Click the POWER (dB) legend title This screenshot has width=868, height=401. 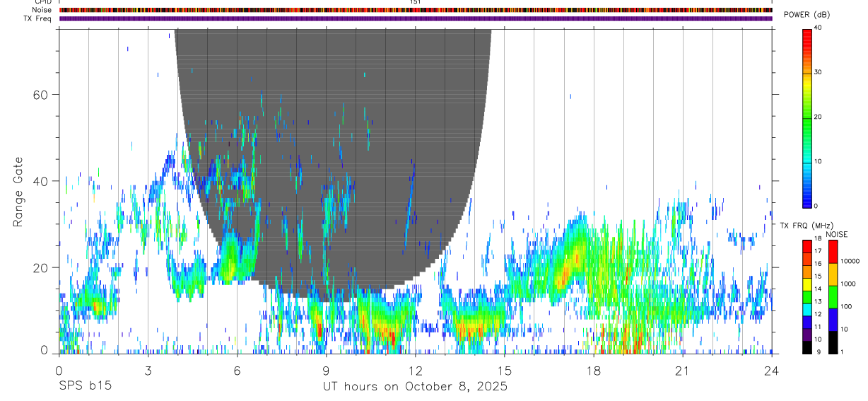807,15
